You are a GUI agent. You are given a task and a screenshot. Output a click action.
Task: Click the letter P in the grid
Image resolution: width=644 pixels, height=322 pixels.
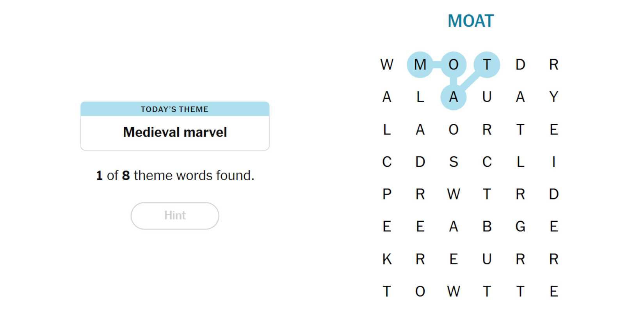[387, 194]
